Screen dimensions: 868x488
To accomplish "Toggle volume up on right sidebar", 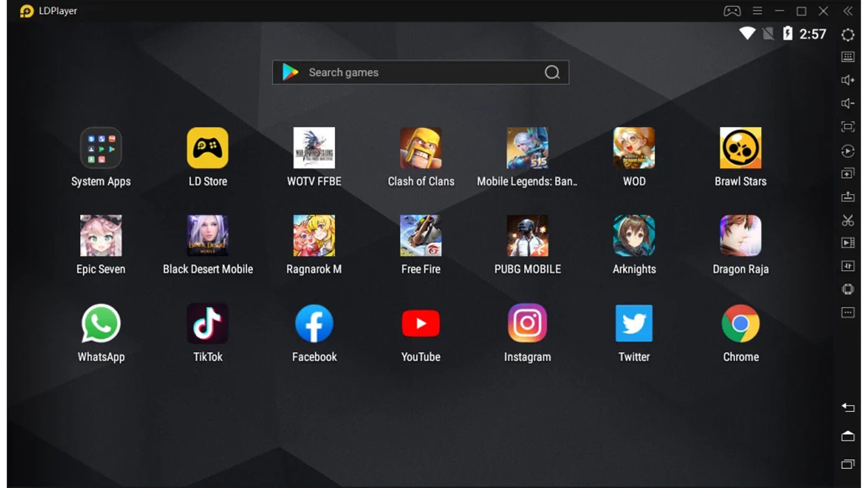I will click(x=848, y=79).
